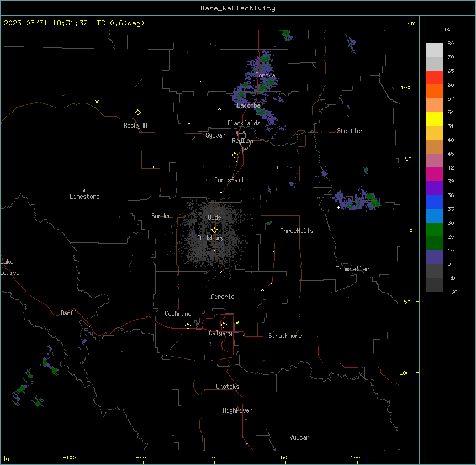This screenshot has width=476, height=465.
Task: Click the Innisfail town label
Action: coord(229,180)
